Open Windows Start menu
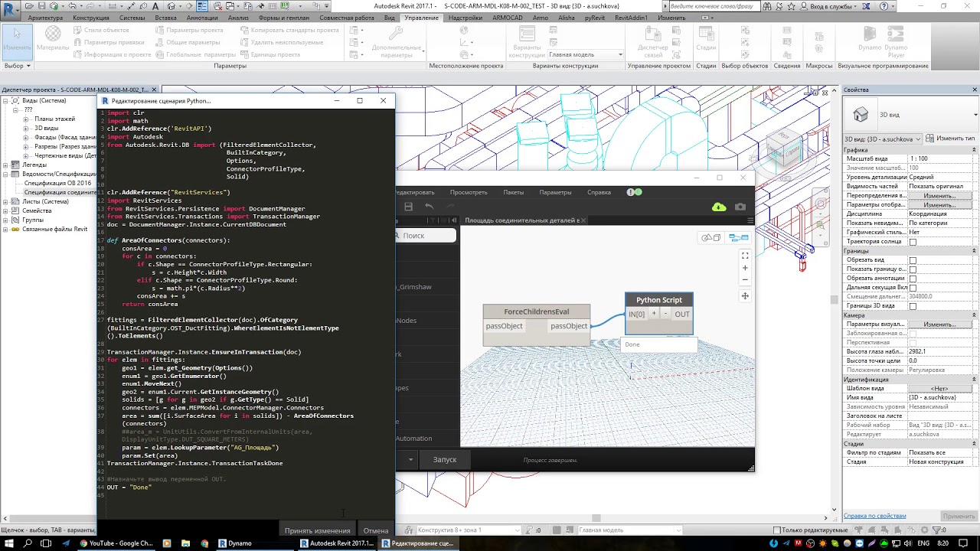 (8, 543)
